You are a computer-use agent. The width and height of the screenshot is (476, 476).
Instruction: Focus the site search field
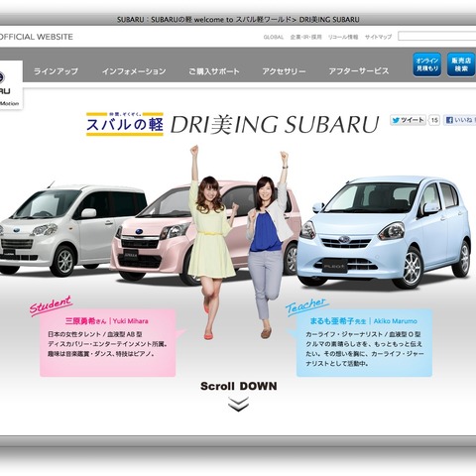point(436,36)
